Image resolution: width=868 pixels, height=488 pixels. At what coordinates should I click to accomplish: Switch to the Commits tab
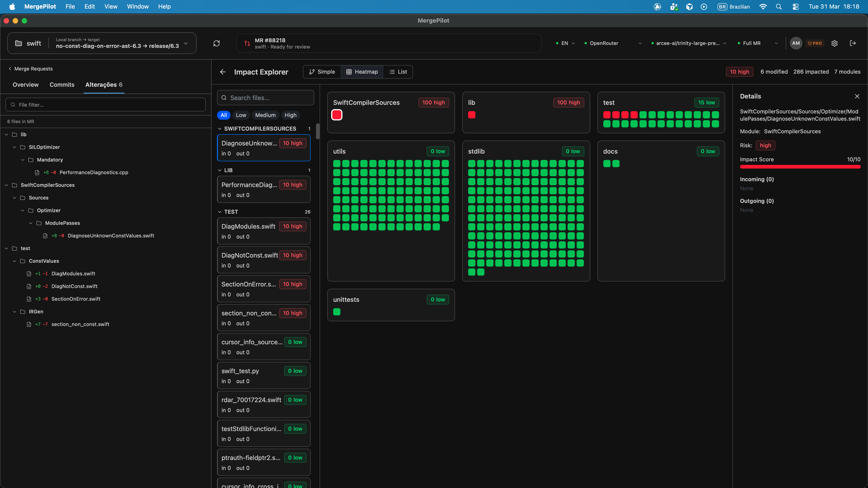click(62, 84)
